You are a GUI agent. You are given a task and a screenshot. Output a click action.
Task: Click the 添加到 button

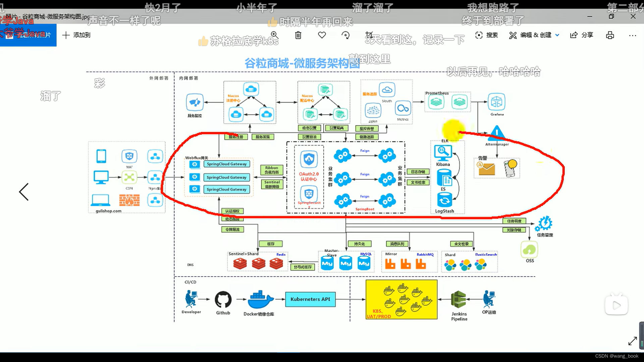(76, 35)
